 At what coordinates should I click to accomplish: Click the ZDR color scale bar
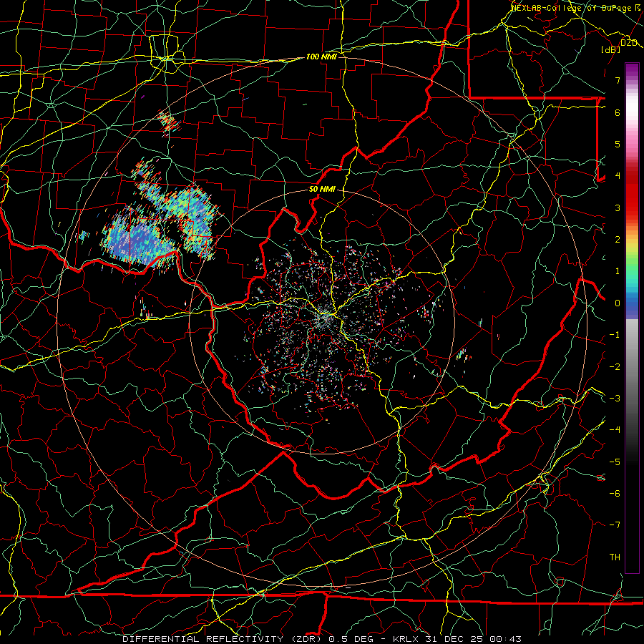pos(632,318)
